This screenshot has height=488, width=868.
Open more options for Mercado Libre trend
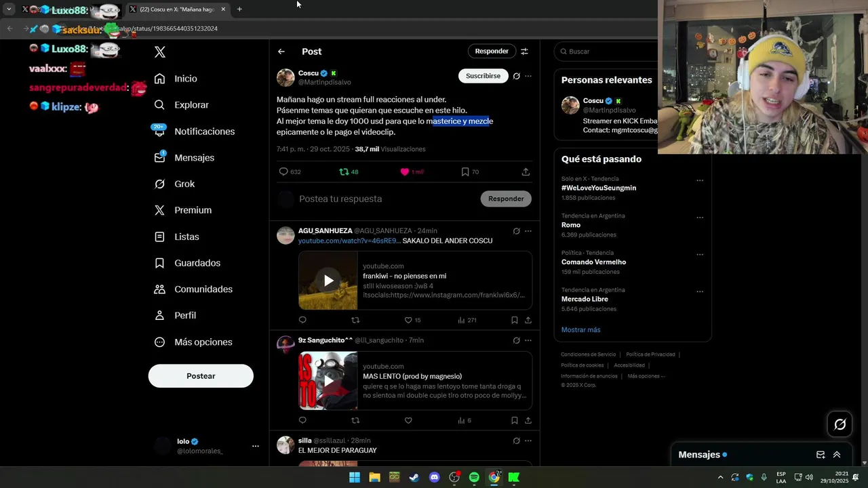pyautogui.click(x=700, y=291)
